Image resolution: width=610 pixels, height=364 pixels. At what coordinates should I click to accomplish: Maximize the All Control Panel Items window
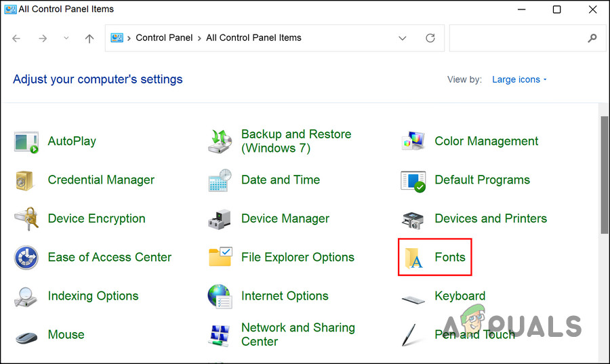tap(556, 9)
